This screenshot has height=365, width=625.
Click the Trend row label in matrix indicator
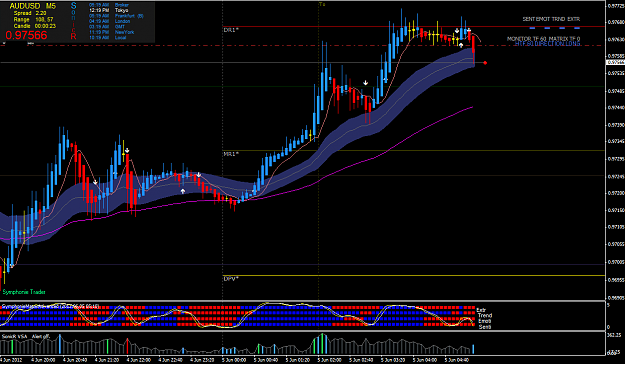[x=485, y=315]
